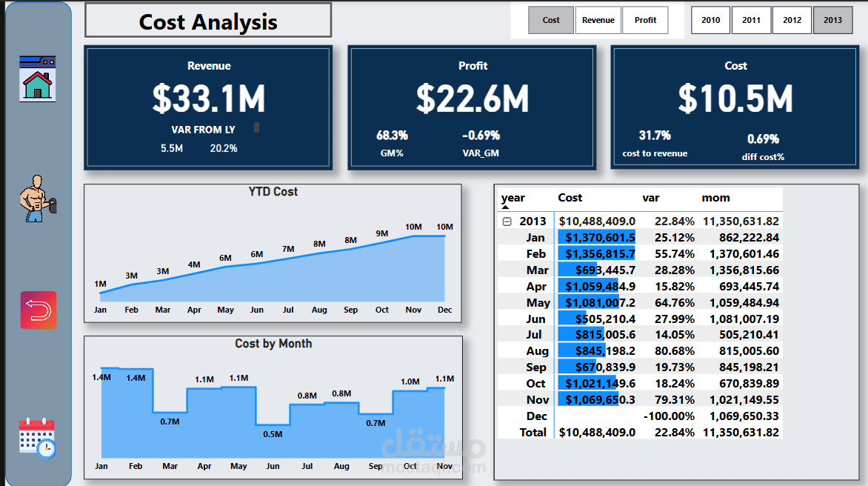
Task: Click the Cost by Month chart title
Action: [273, 344]
